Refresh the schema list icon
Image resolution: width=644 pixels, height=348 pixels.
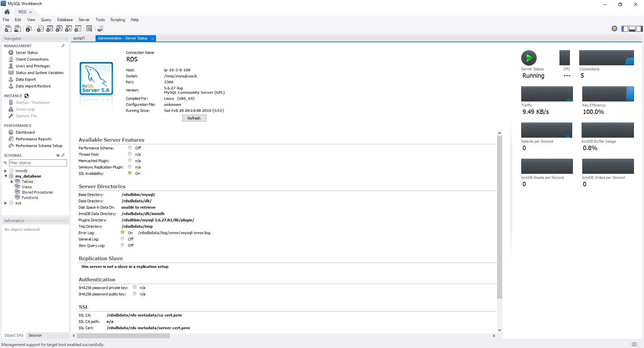[x=58, y=155]
